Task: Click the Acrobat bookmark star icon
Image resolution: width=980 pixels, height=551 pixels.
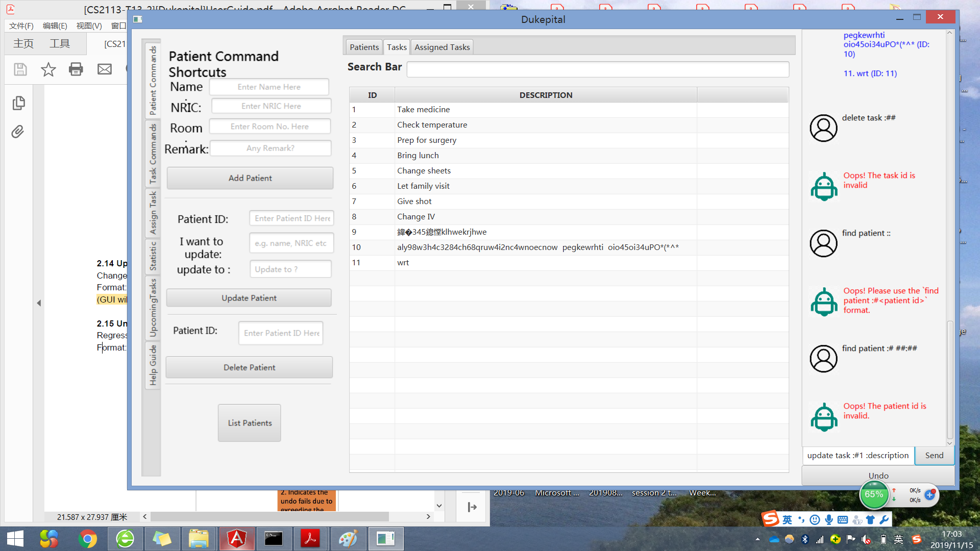Action: click(48, 69)
